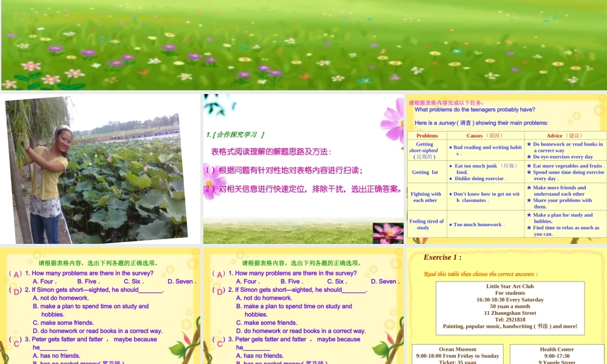
Task: Click 'Here is a survey' sentence
Action: 481,123
